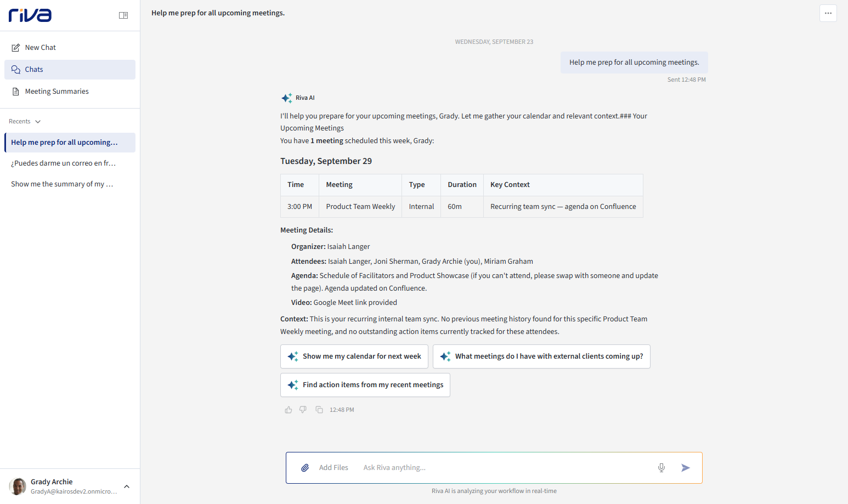This screenshot has width=848, height=504.
Task: Click 'Video: Google Meet link provided'
Action: coord(344,303)
